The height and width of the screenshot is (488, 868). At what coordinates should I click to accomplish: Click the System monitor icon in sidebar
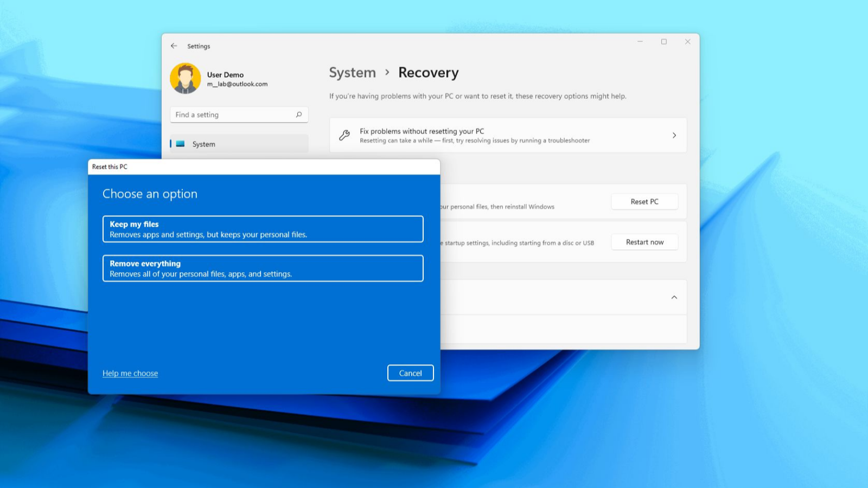point(180,144)
